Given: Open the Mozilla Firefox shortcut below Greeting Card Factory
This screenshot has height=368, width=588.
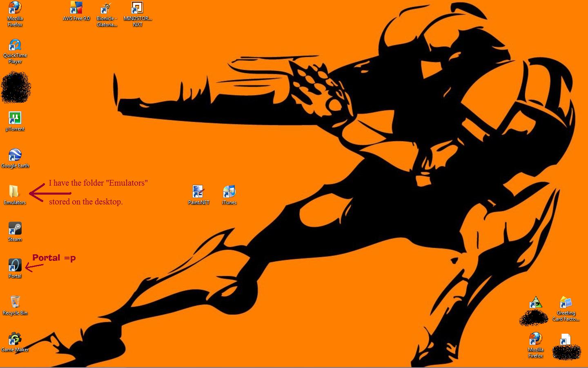Looking at the screenshot, I should point(535,346).
